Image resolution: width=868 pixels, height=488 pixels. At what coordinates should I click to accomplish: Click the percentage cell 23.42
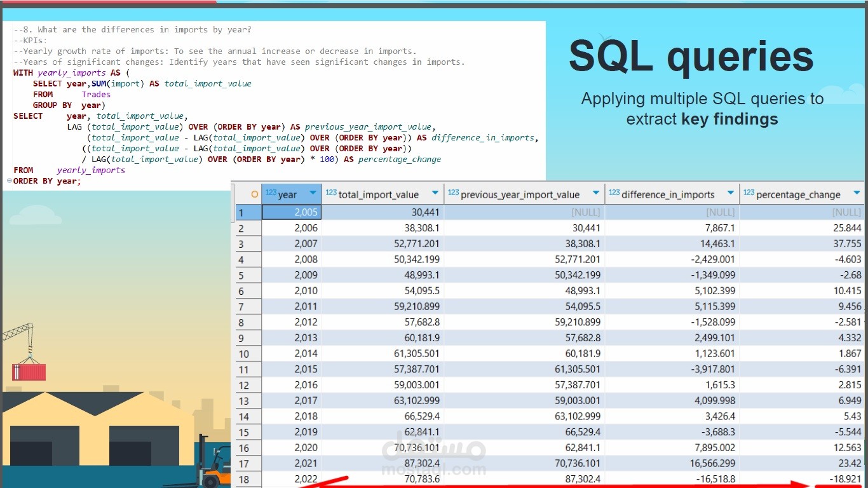(802, 463)
